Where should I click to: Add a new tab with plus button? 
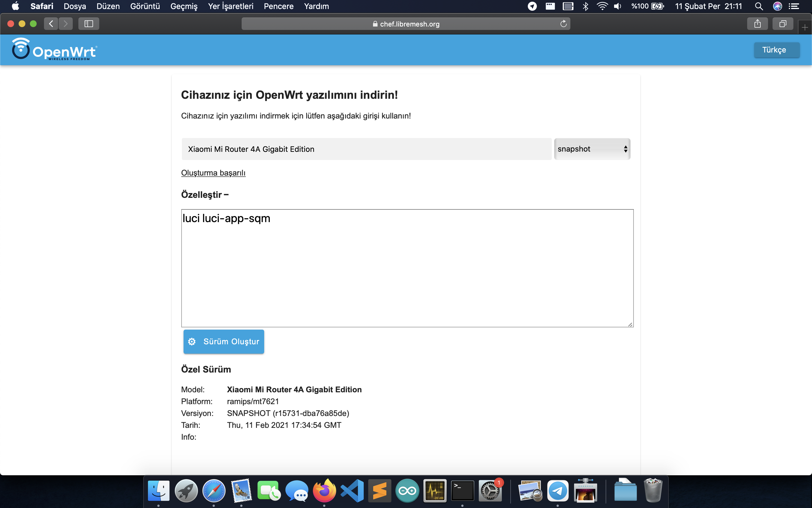click(805, 27)
